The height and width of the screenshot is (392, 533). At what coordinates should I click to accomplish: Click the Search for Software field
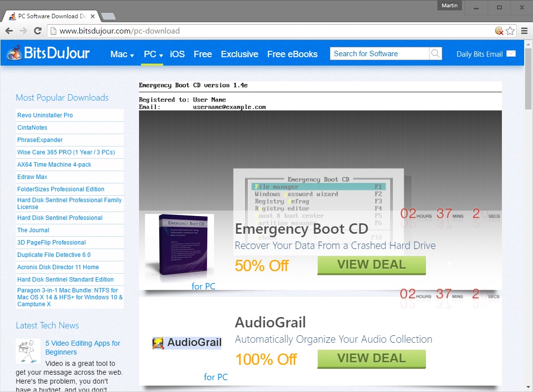(x=379, y=53)
